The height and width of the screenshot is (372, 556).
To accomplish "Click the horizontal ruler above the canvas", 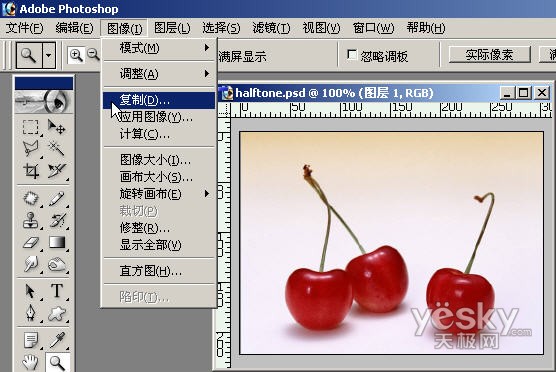I will [391, 110].
